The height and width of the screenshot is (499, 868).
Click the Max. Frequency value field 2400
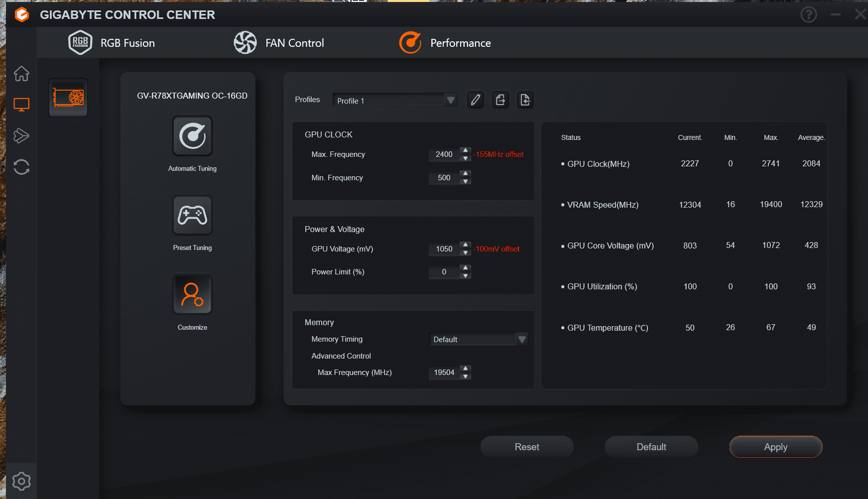[444, 154]
